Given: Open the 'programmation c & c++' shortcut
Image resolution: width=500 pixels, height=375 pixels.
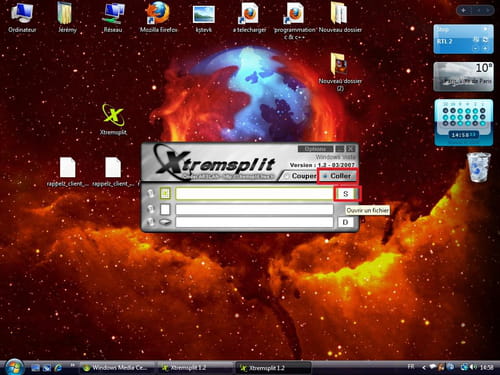Looking at the screenshot, I should tap(295, 20).
